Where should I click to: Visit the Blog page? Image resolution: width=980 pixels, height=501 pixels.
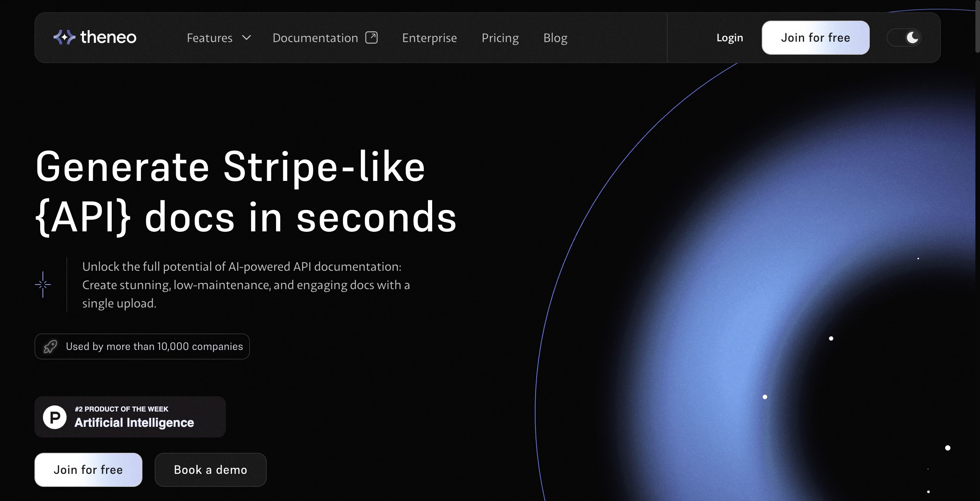point(555,38)
